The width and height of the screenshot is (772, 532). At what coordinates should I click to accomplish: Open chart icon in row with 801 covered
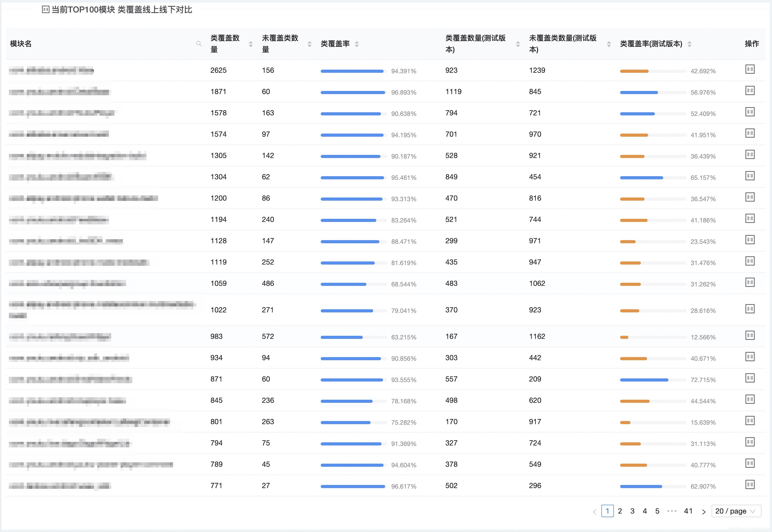coord(750,421)
